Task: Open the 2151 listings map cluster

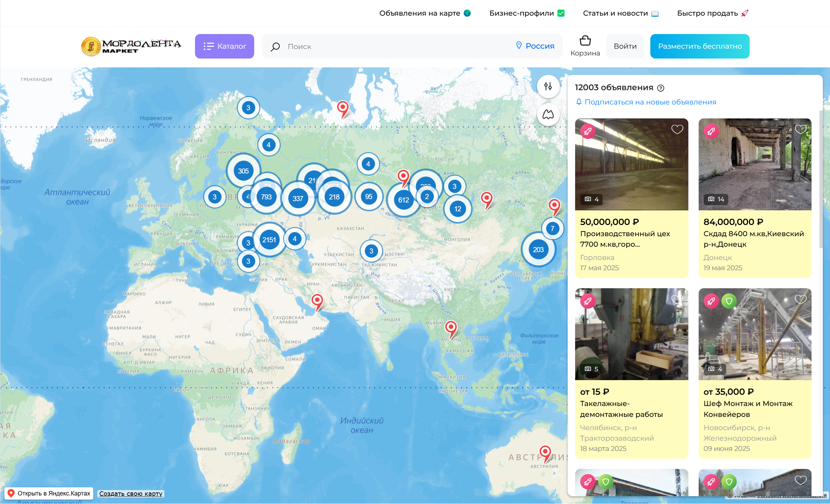Action: 269,240
